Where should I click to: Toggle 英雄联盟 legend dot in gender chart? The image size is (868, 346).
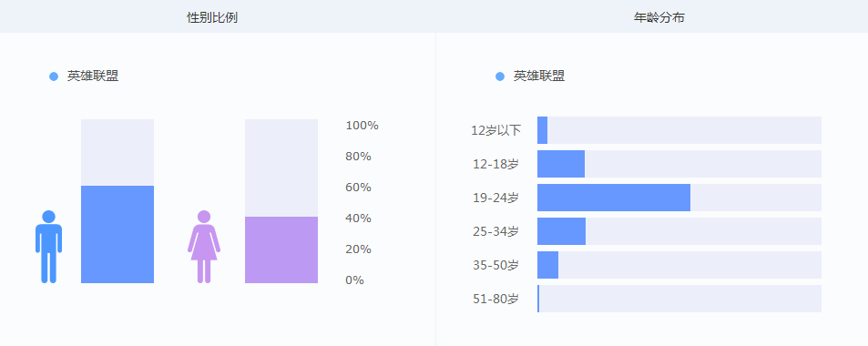tap(54, 77)
